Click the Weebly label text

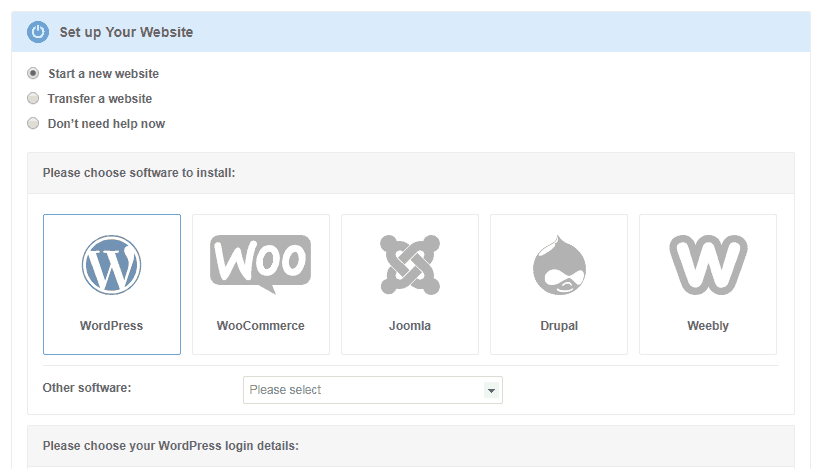tap(708, 326)
